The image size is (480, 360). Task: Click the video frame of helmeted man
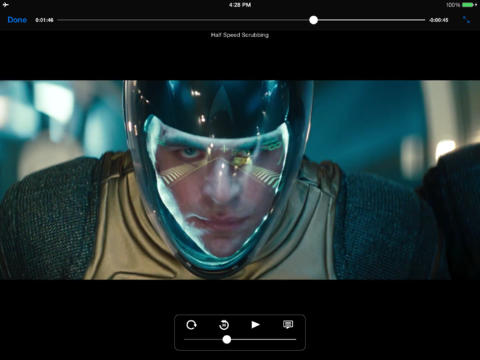(x=240, y=180)
